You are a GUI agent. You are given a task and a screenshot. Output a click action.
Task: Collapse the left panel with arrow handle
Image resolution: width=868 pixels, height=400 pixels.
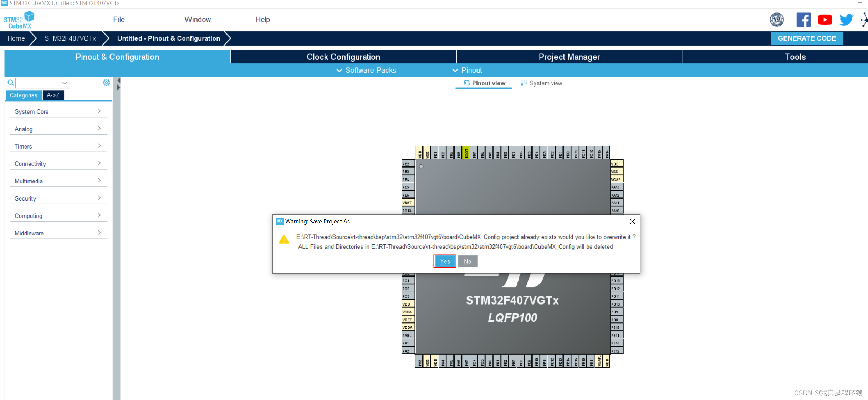point(119,80)
